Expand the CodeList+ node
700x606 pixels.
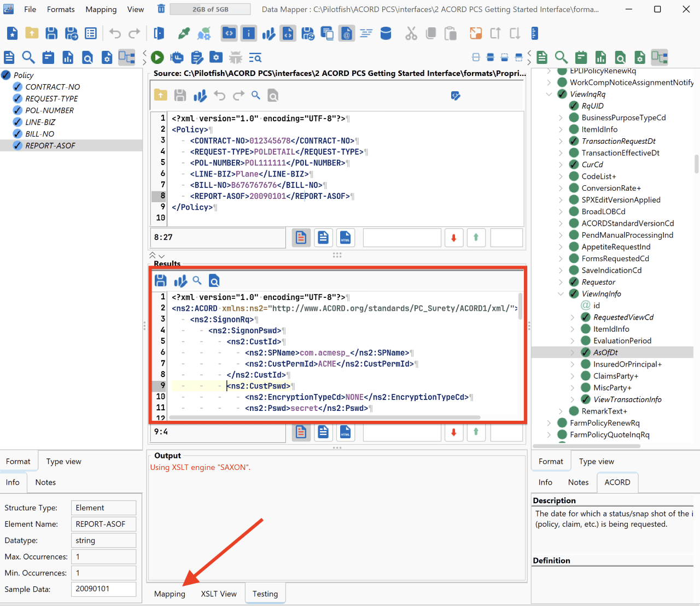pyautogui.click(x=561, y=176)
